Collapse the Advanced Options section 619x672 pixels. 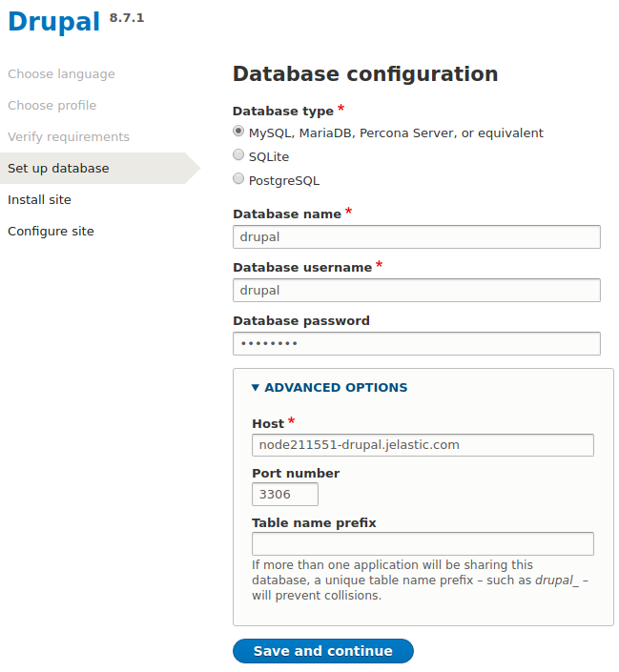tap(329, 388)
